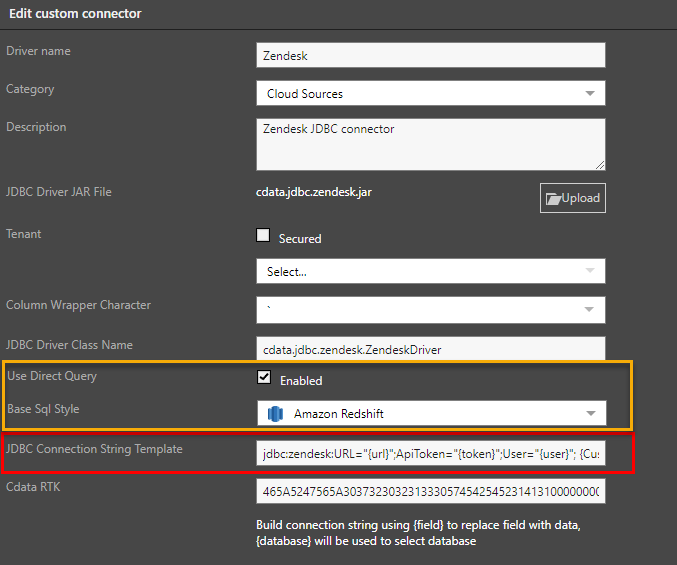Disable the Use Direct Query Enabled checkbox

264,378
